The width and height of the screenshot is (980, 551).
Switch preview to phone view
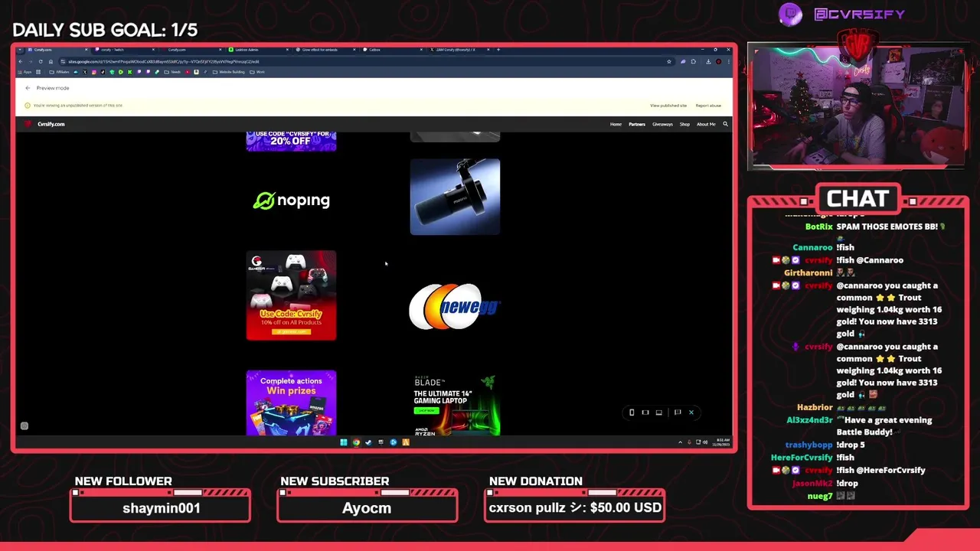coord(631,412)
